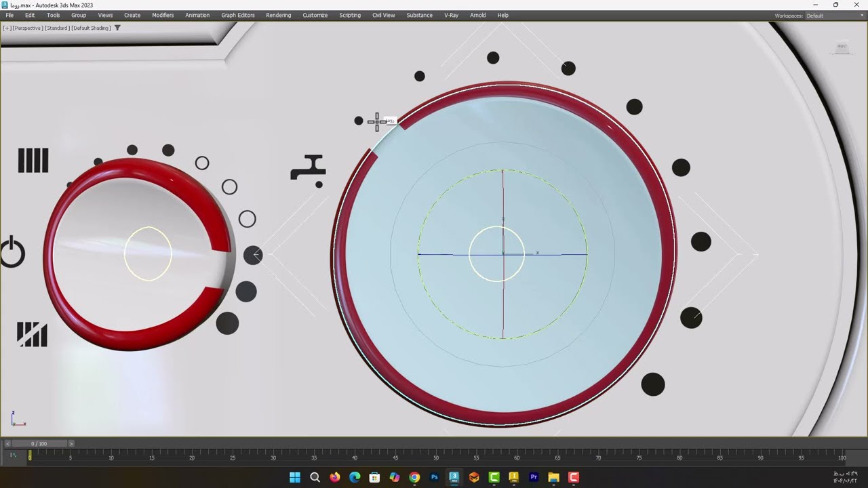This screenshot has width=868, height=488.
Task: Click frame 25 on the track bar
Action: click(x=232, y=457)
